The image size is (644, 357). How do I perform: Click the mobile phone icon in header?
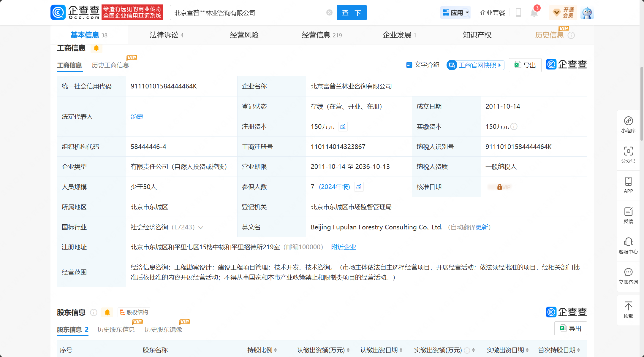518,13
